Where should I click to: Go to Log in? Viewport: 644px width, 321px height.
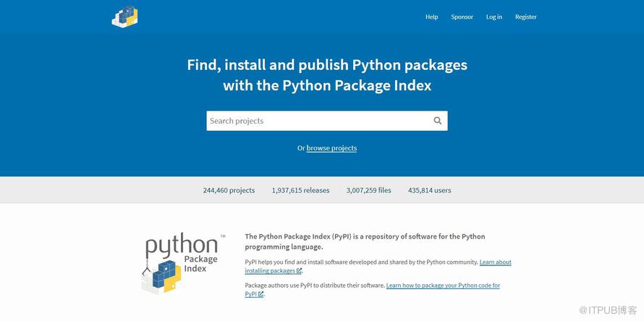[x=494, y=17]
